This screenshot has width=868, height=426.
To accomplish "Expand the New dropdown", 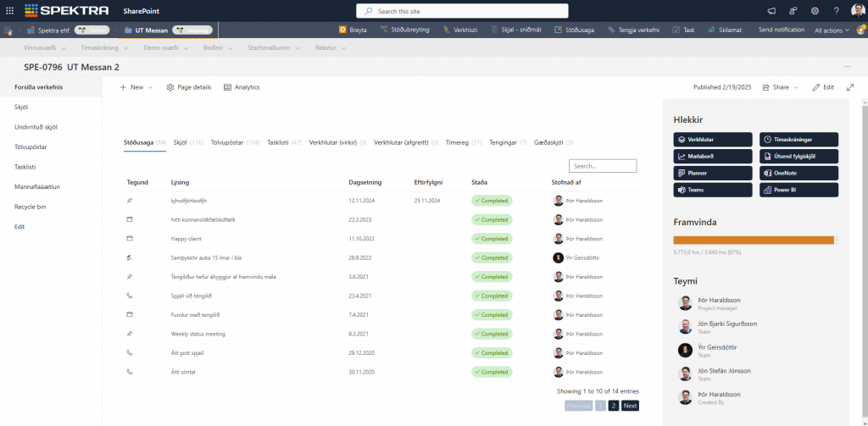I will 136,87.
